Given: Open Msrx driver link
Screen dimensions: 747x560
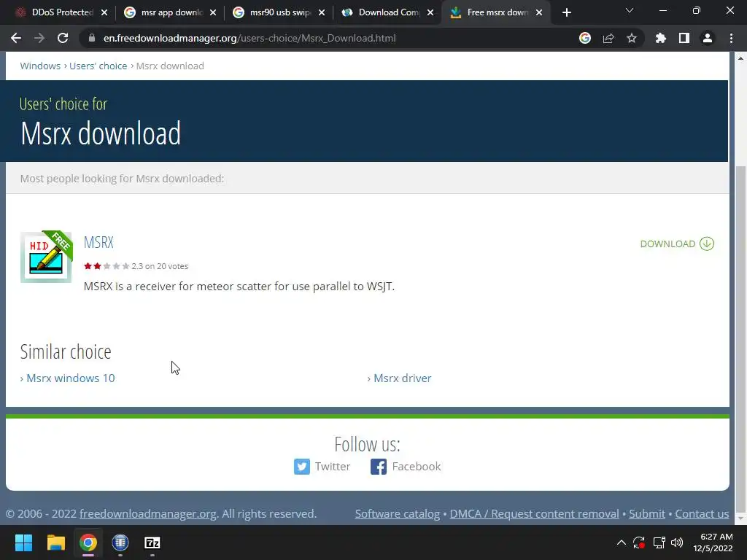Looking at the screenshot, I should tap(403, 378).
